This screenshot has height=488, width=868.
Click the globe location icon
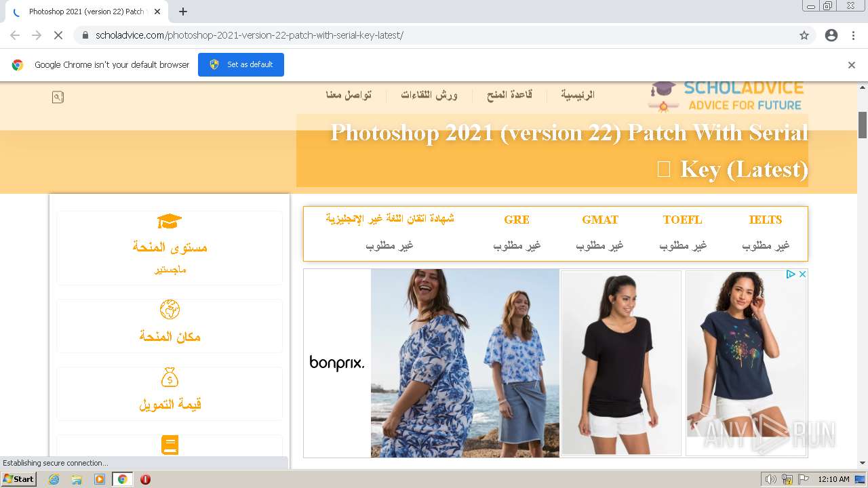[x=170, y=310]
